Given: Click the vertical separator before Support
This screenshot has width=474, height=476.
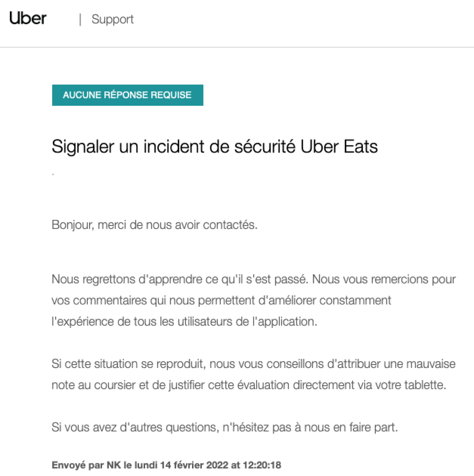Looking at the screenshot, I should (80, 19).
